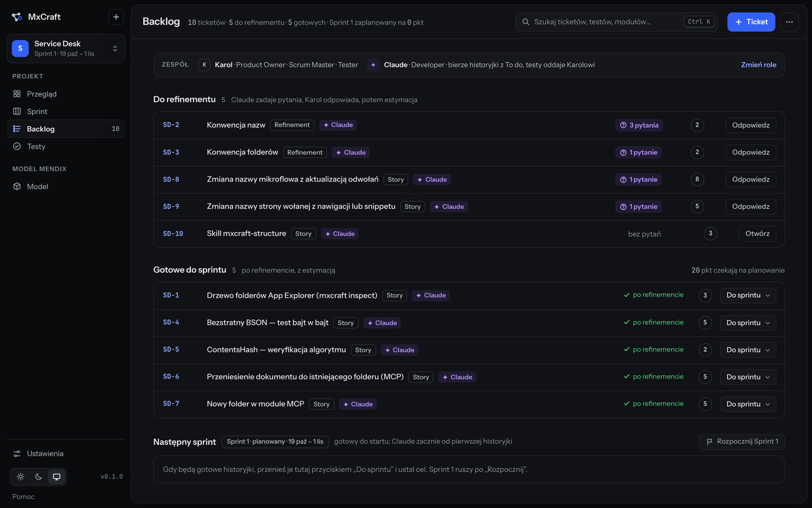This screenshot has width=812, height=508.
Task: Open the Pomoc help link
Action: coord(23,496)
